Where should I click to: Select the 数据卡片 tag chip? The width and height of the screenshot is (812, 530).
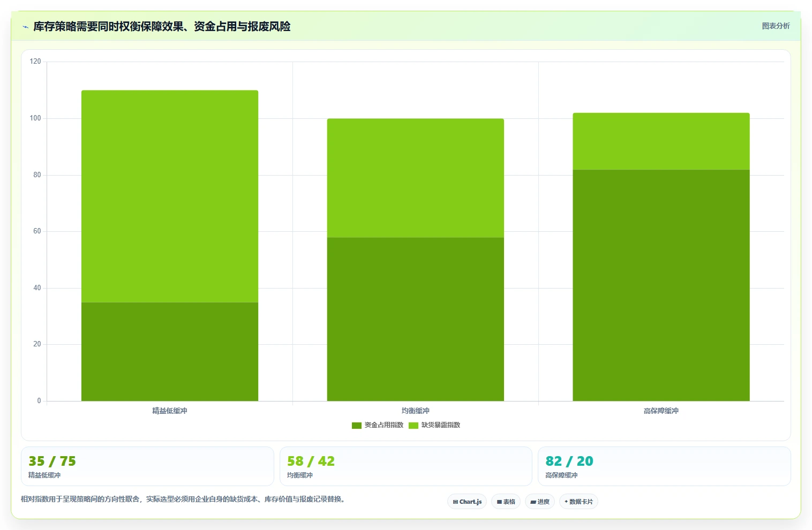pyautogui.click(x=578, y=502)
